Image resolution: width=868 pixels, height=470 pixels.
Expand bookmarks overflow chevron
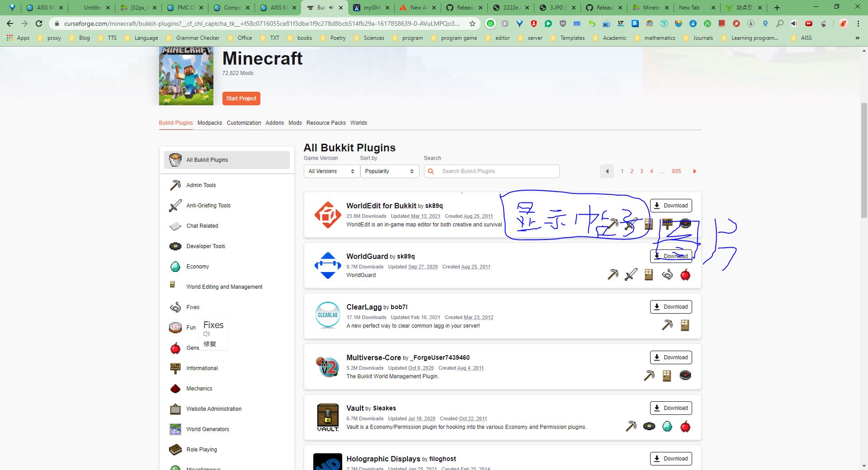(857, 38)
